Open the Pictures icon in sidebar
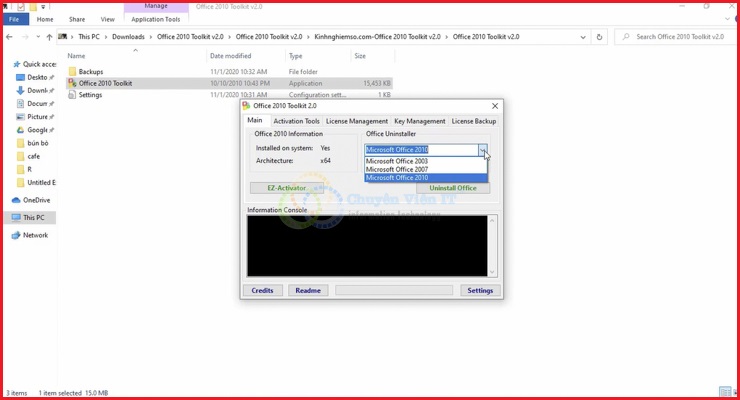The height and width of the screenshot is (400, 740). 20,117
